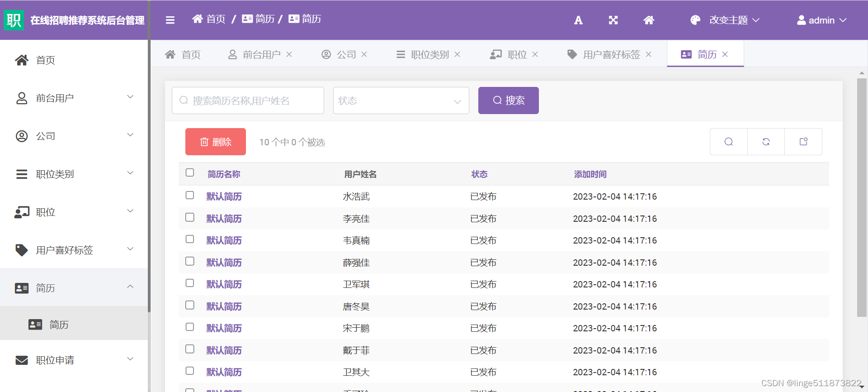The width and height of the screenshot is (868, 392).
Task: Click the purple 搜索 button
Action: tap(509, 100)
